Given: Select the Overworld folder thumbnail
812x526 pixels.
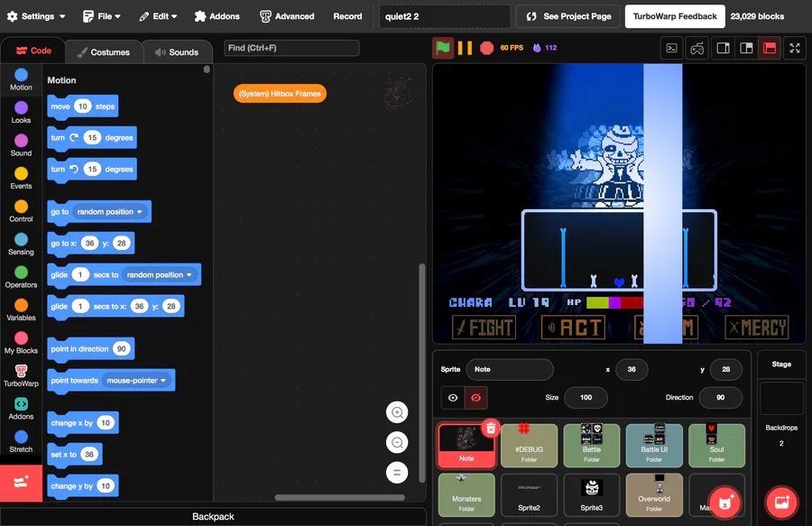Looking at the screenshot, I should [654, 495].
